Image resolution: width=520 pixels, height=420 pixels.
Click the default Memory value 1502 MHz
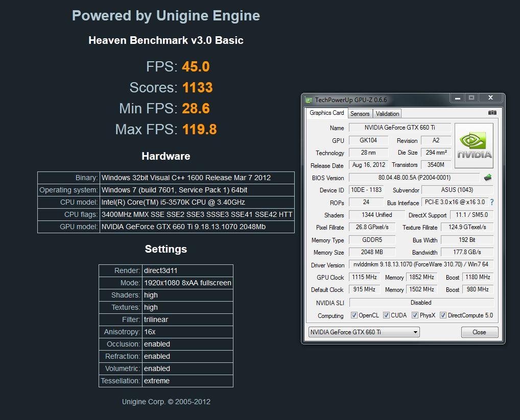[x=421, y=289]
